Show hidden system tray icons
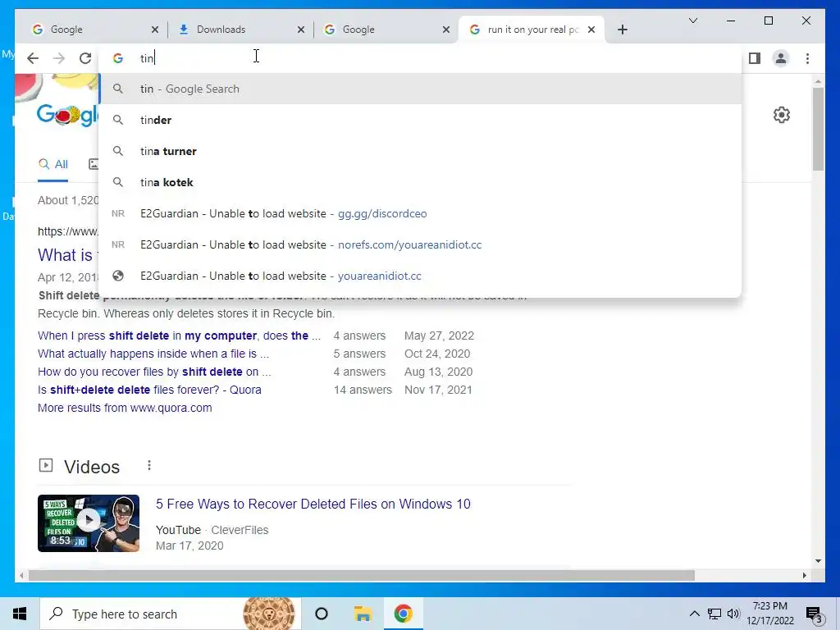The width and height of the screenshot is (840, 630). [x=694, y=614]
